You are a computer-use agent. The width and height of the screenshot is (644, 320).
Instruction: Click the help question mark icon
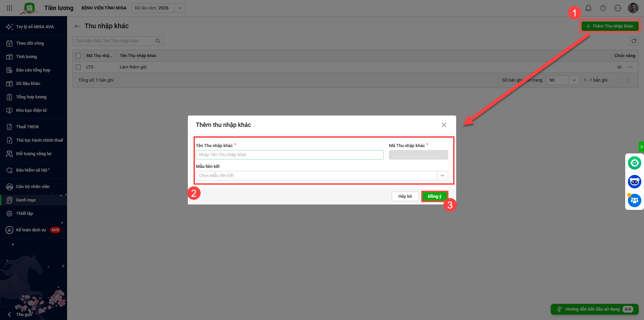[603, 8]
